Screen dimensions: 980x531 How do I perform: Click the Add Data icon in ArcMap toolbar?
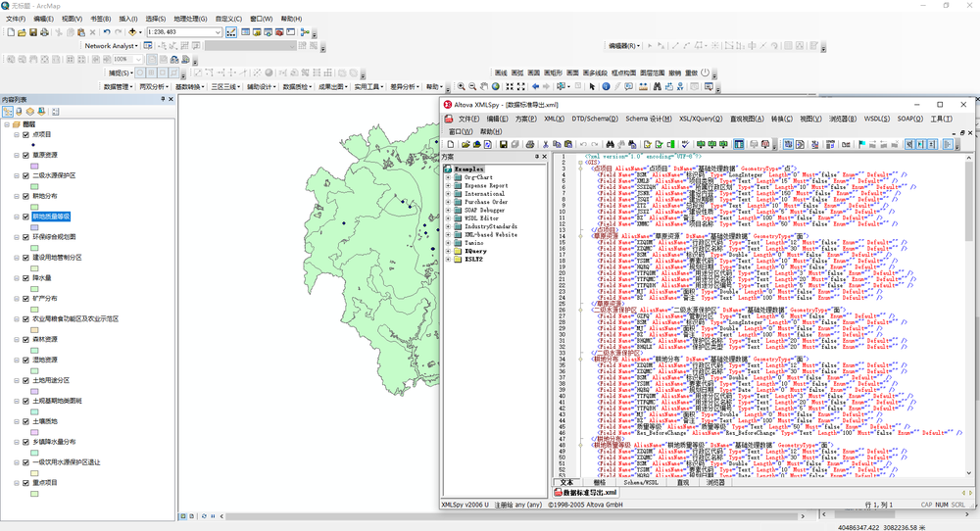coord(132,32)
